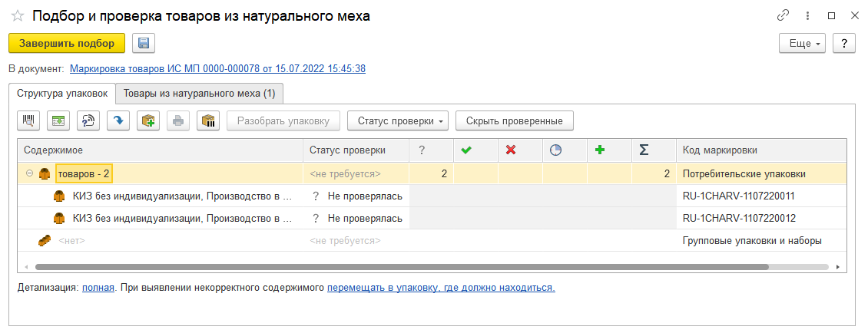Open the "Маркировка товаров ИС МП" document link

click(217, 68)
